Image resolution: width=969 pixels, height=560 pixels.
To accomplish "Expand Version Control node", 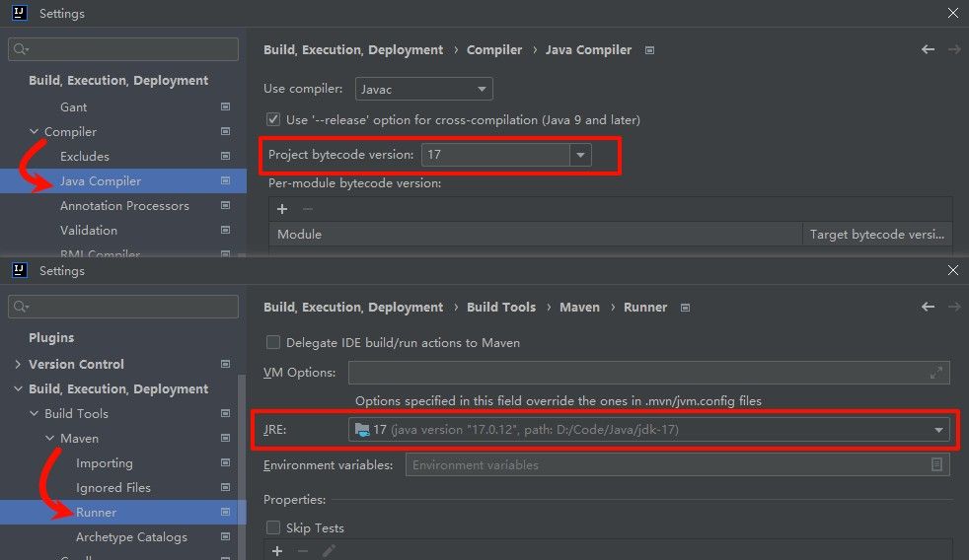I will click(x=18, y=364).
